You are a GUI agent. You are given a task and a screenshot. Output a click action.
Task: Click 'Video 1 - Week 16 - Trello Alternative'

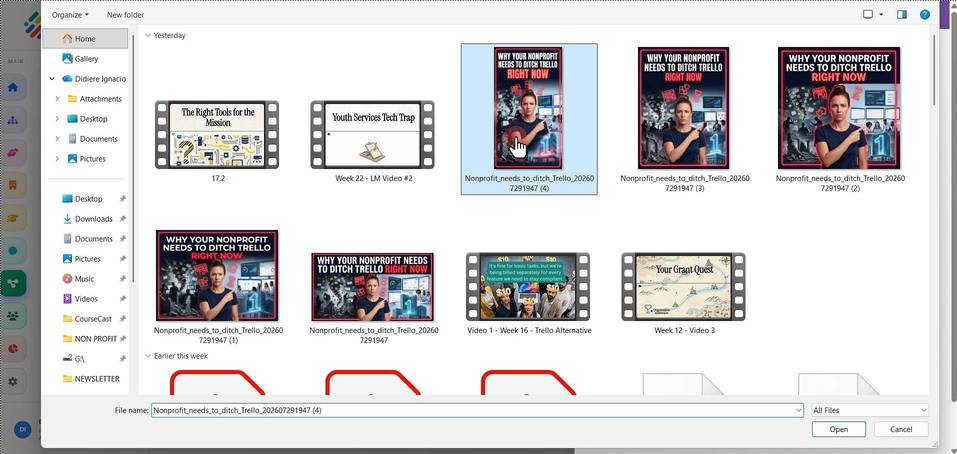(529, 331)
